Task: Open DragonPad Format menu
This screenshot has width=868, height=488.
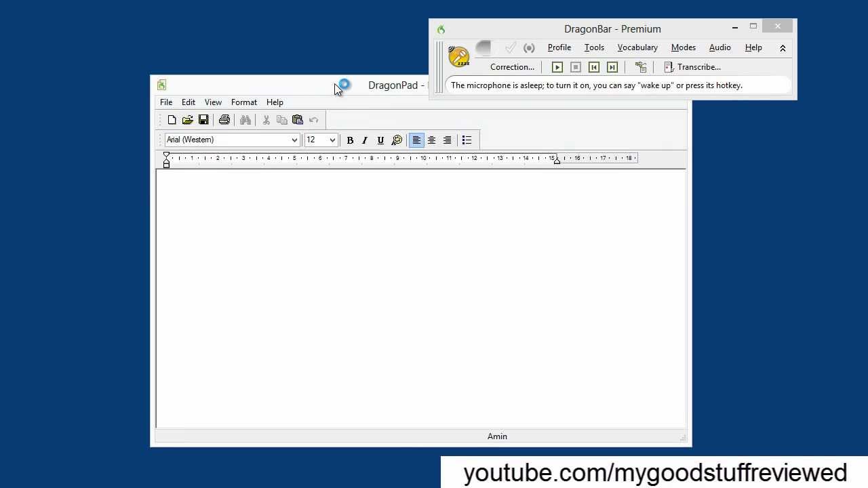Action: pyautogui.click(x=244, y=102)
